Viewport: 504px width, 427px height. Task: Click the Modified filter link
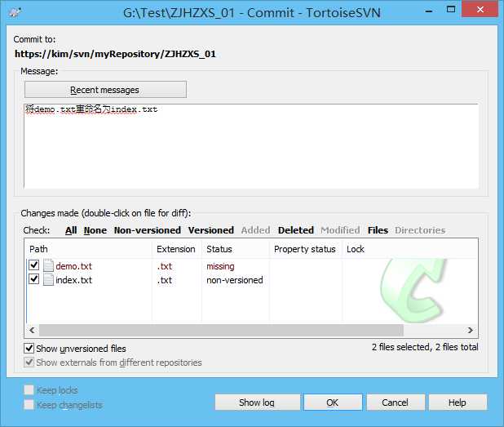coord(340,230)
